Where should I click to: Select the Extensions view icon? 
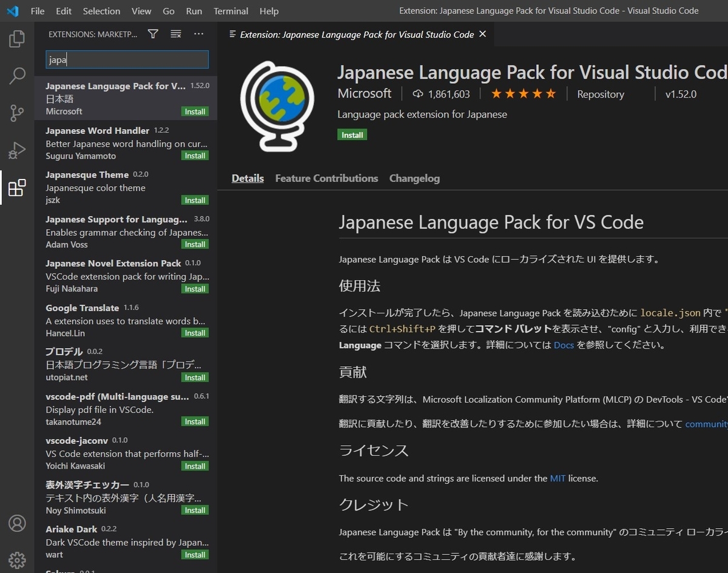pyautogui.click(x=17, y=187)
